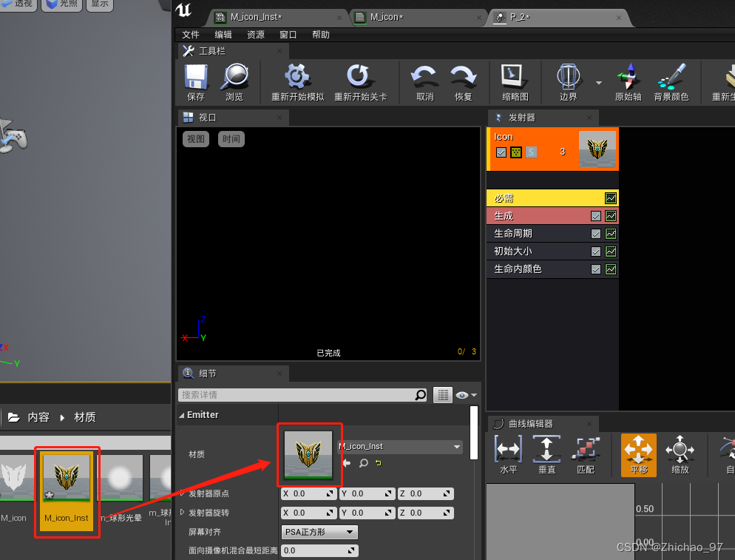Activate the 缩放 zoom mode
Screen dimensions: 735x560
tap(680, 454)
